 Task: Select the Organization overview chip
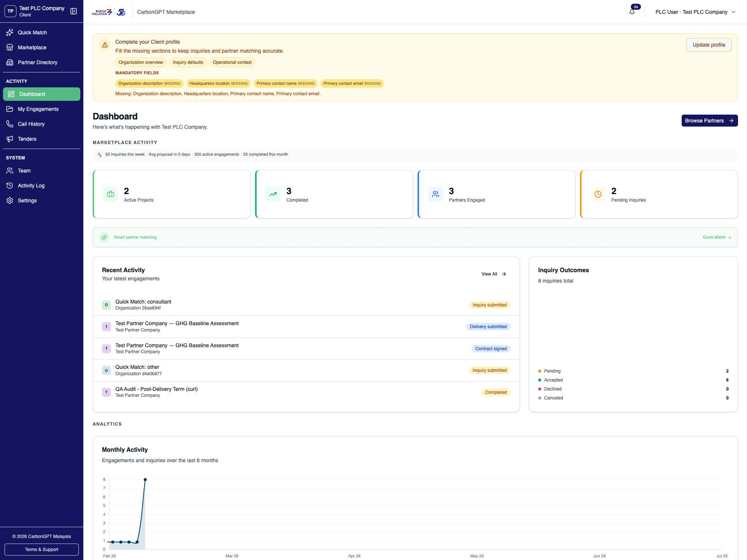(141, 62)
